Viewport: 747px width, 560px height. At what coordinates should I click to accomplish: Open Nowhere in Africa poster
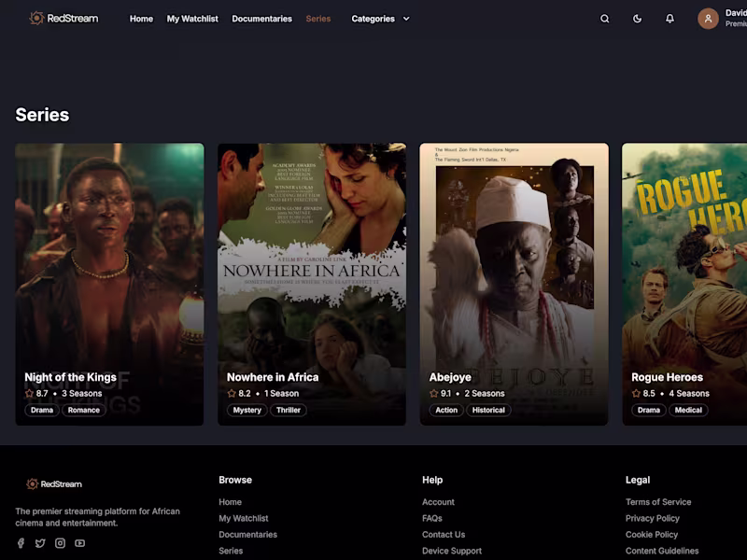(312, 285)
